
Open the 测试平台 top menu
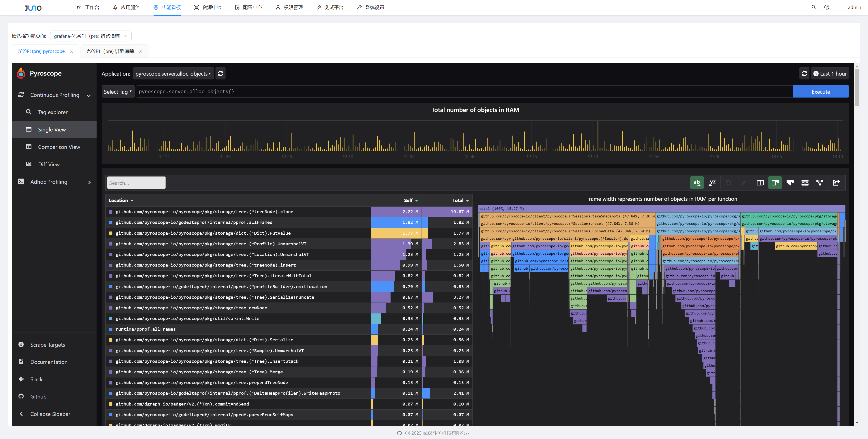330,7
